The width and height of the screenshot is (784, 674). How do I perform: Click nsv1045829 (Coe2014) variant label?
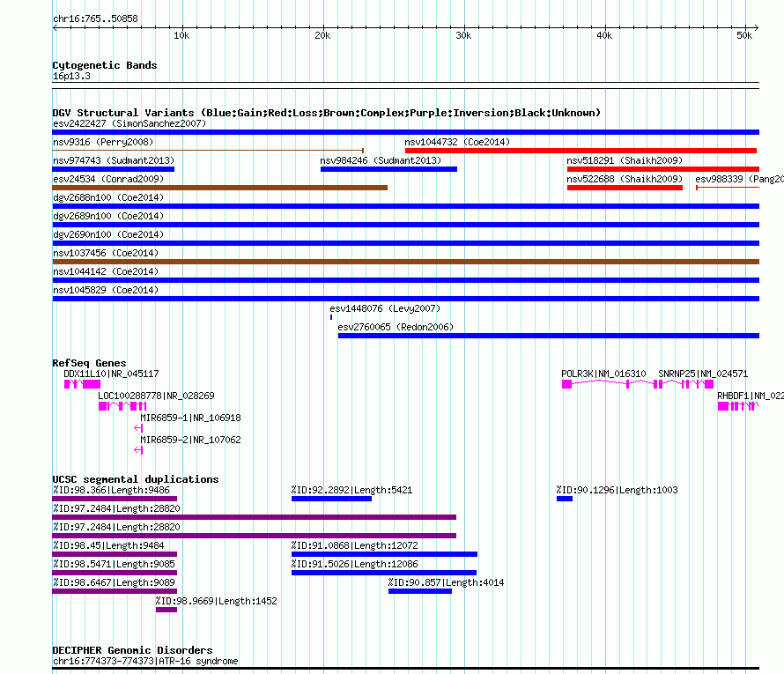106,290
